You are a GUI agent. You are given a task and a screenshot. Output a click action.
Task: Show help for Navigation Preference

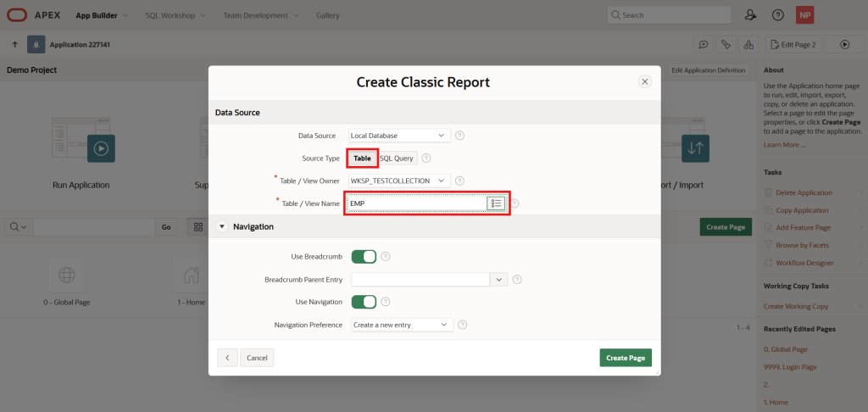click(463, 325)
